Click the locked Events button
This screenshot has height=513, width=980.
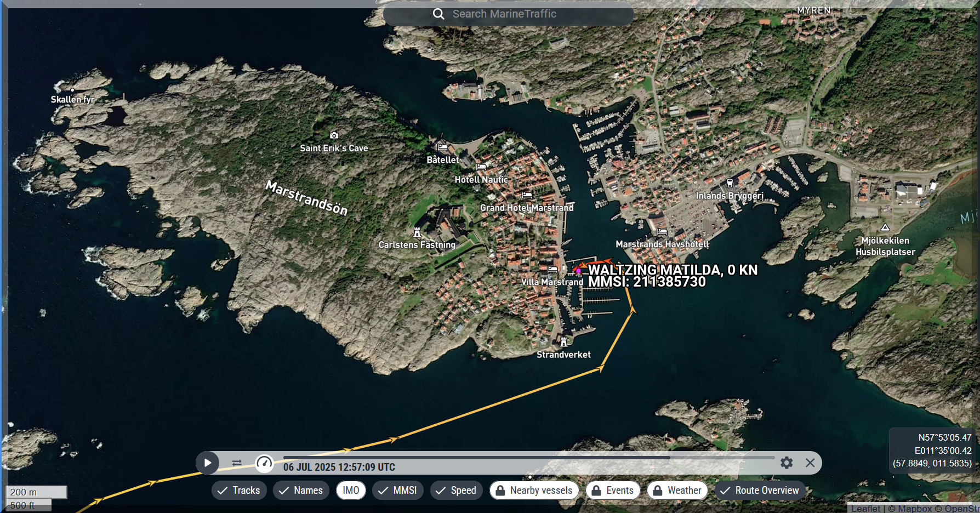[612, 491]
